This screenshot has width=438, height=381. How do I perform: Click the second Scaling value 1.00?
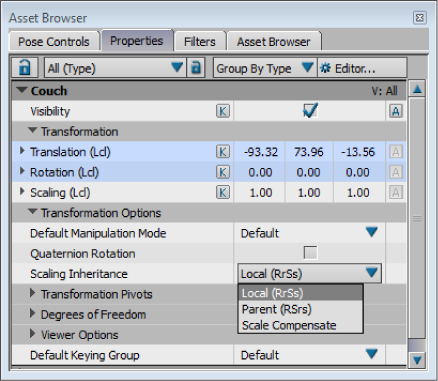(309, 192)
